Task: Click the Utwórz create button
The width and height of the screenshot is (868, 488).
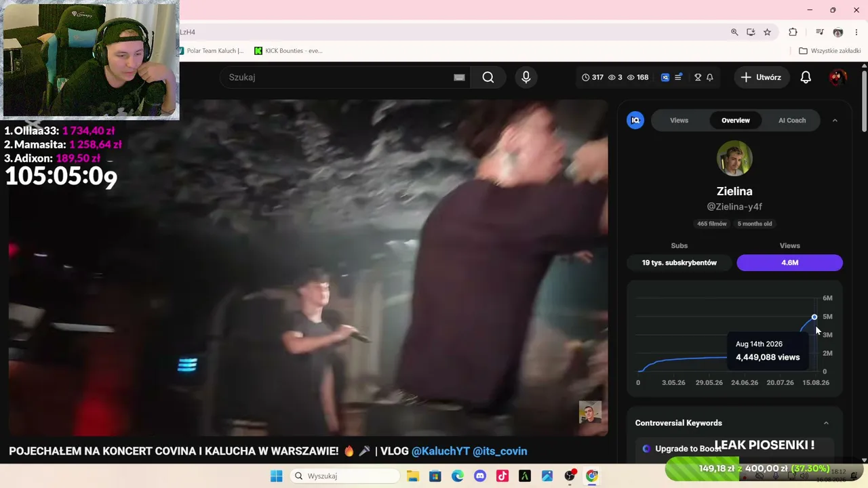Action: (761, 77)
